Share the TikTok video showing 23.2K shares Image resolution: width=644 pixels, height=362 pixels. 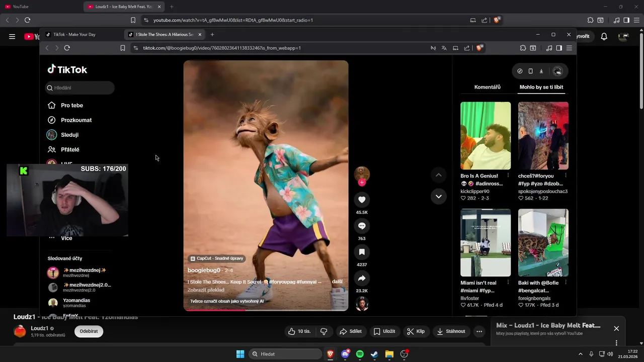click(362, 278)
